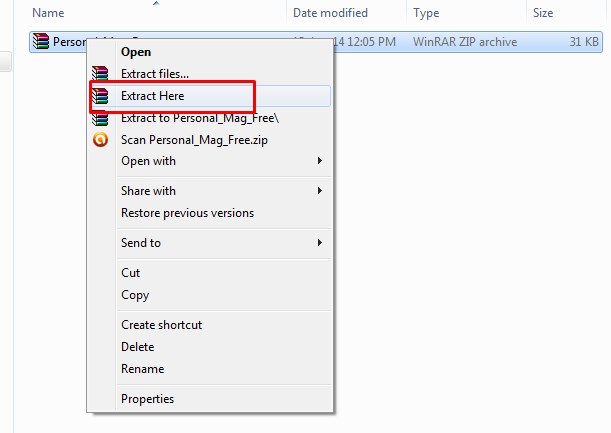Open Properties of the zip file
The image size is (611, 433).
[147, 399]
